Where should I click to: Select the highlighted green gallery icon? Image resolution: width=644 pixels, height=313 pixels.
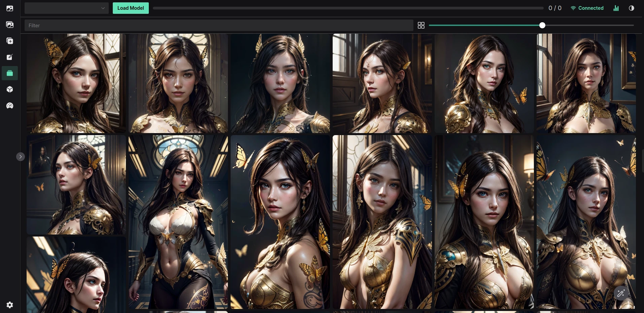click(x=10, y=73)
